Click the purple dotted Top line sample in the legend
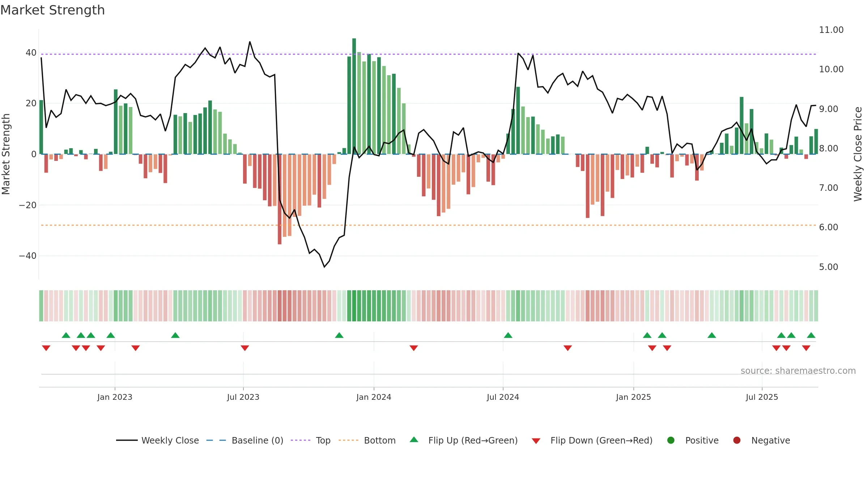 coord(301,440)
